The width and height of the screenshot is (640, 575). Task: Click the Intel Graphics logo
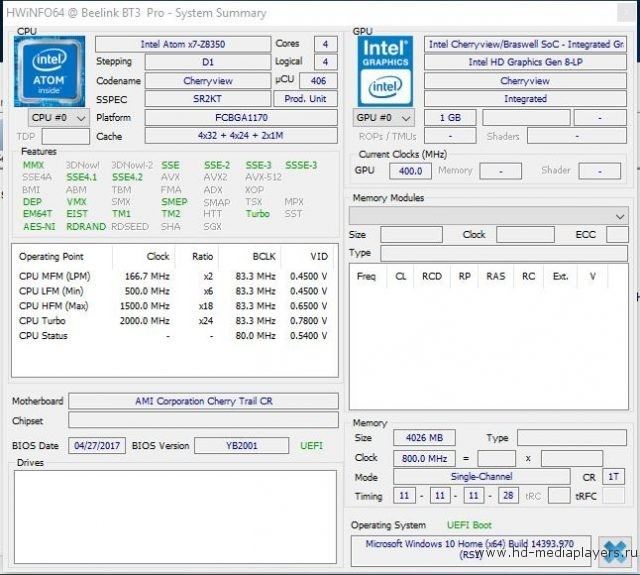coord(385,71)
